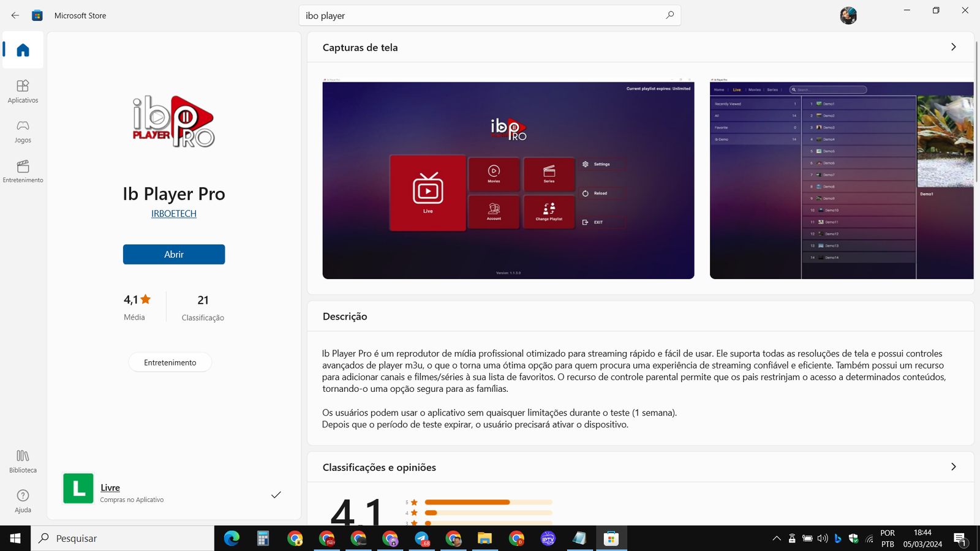Click the user profile avatar
The width and height of the screenshot is (980, 551).
(848, 15)
